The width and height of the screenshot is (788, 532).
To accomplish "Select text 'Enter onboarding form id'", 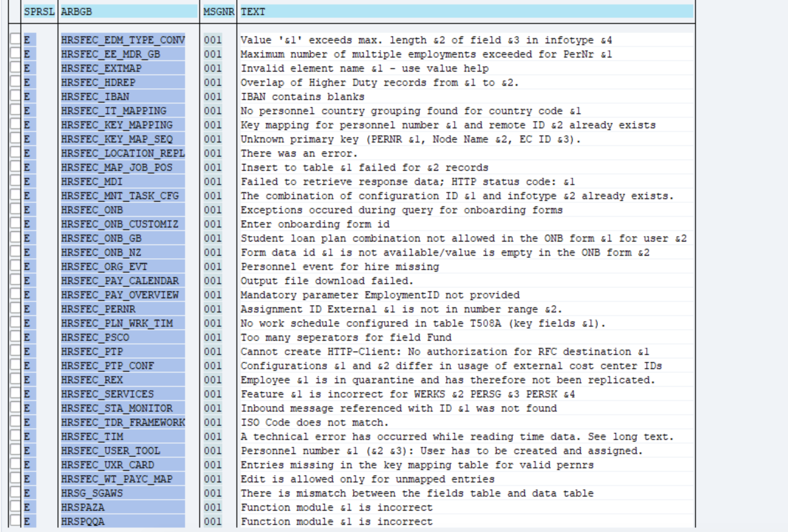I will point(315,224).
